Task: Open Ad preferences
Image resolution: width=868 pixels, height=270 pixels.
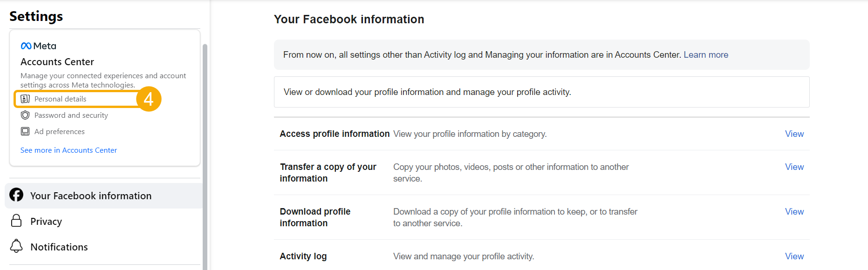Action: 59,131
